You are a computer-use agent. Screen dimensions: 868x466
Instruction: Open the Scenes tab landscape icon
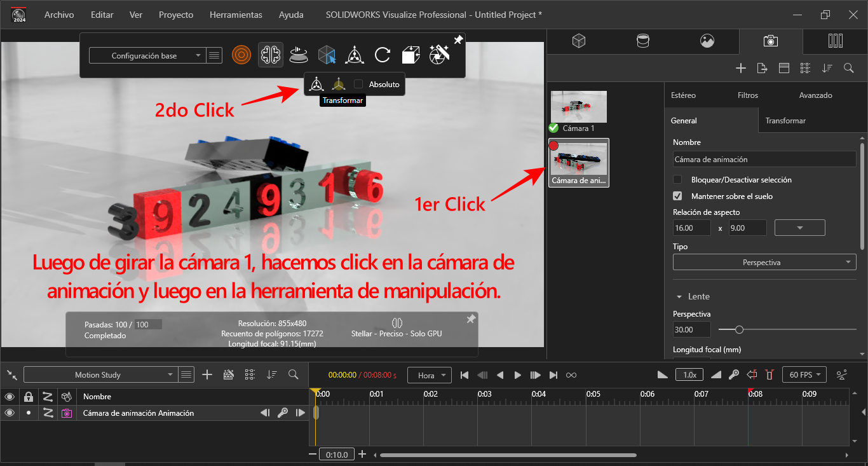707,41
